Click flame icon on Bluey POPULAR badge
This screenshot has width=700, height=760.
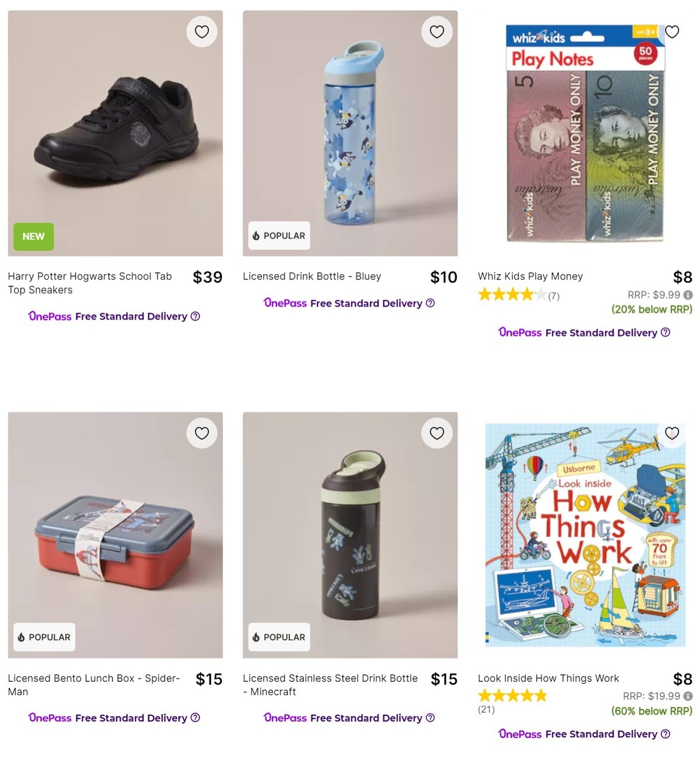click(x=257, y=236)
